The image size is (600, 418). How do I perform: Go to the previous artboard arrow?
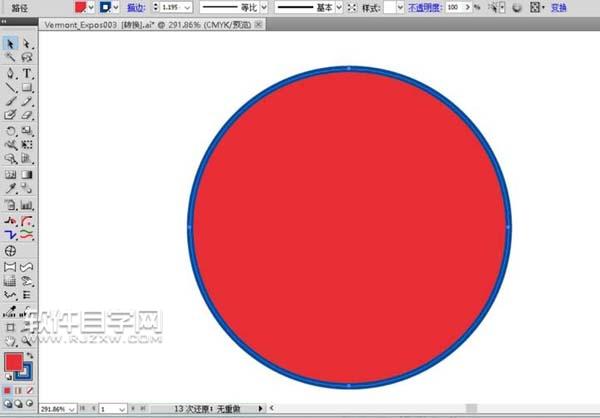coord(93,409)
